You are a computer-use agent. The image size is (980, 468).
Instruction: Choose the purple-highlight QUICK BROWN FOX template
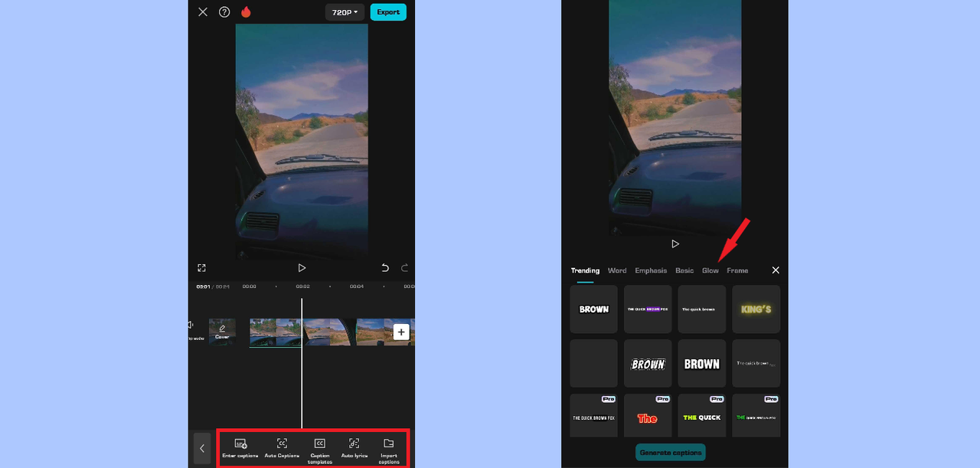pos(648,309)
